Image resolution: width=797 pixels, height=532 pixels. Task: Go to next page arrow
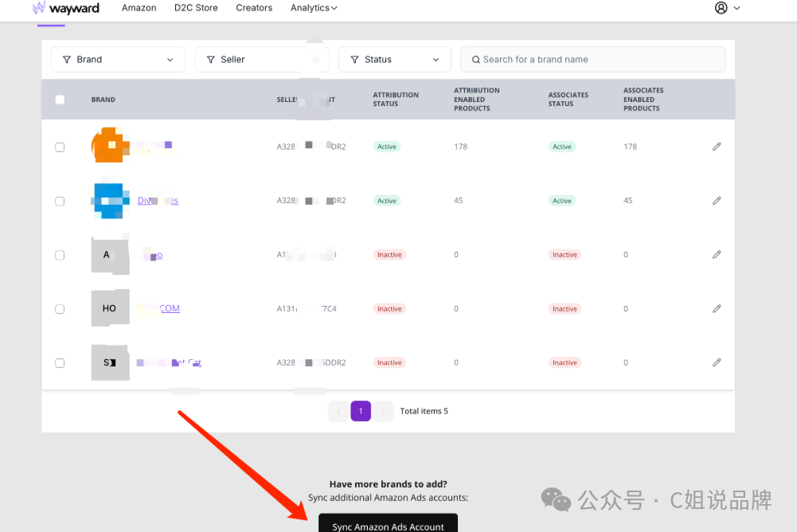pos(384,411)
